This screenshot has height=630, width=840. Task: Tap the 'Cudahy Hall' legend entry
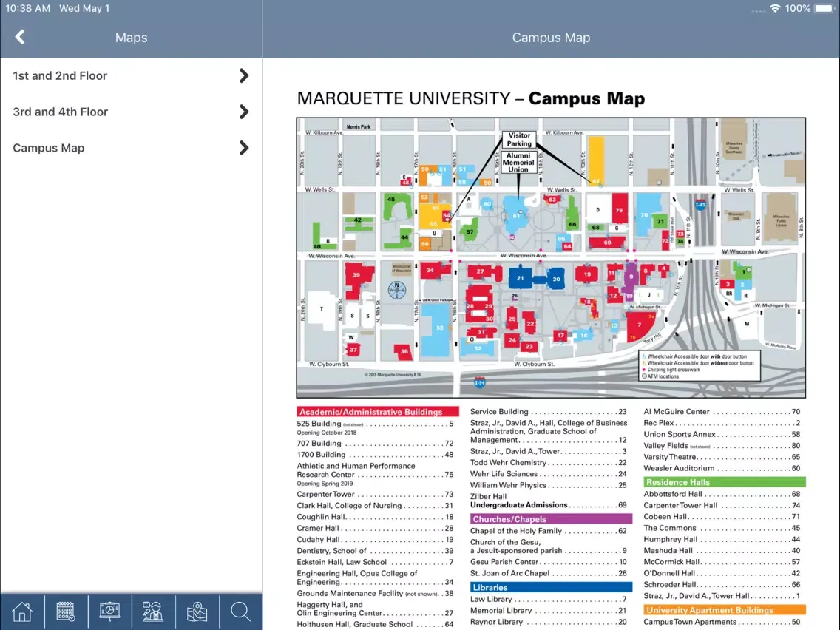pos(375,540)
